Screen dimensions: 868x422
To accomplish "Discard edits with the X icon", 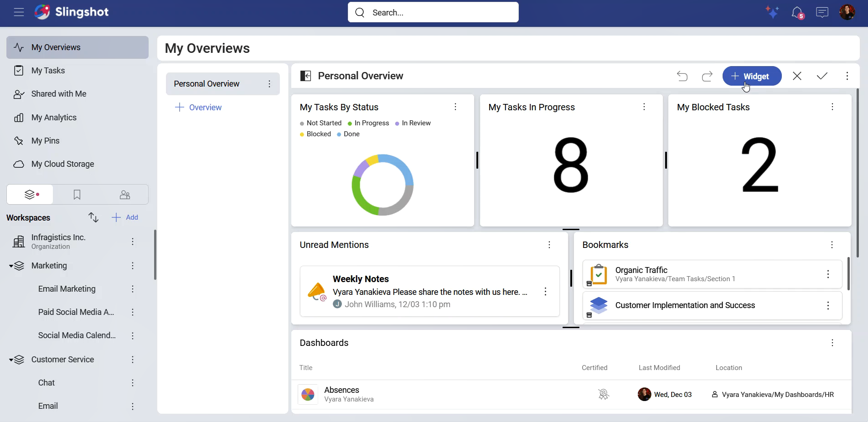I will tap(797, 76).
